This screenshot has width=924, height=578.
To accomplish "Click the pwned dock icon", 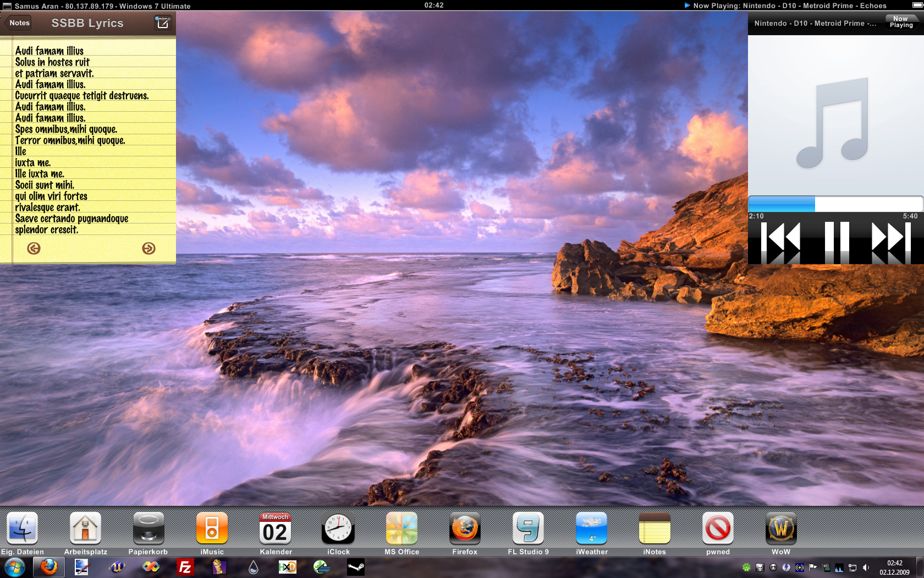I will [x=718, y=528].
